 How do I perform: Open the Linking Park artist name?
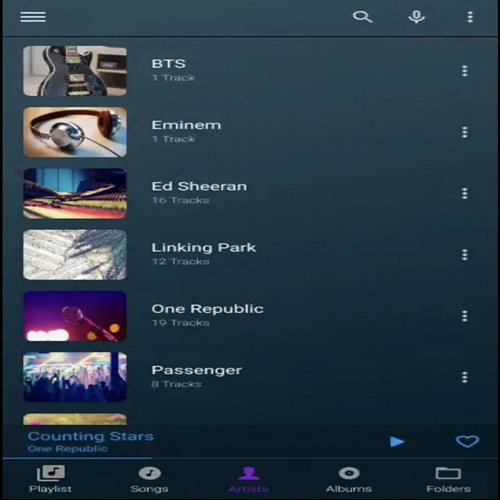204,248
